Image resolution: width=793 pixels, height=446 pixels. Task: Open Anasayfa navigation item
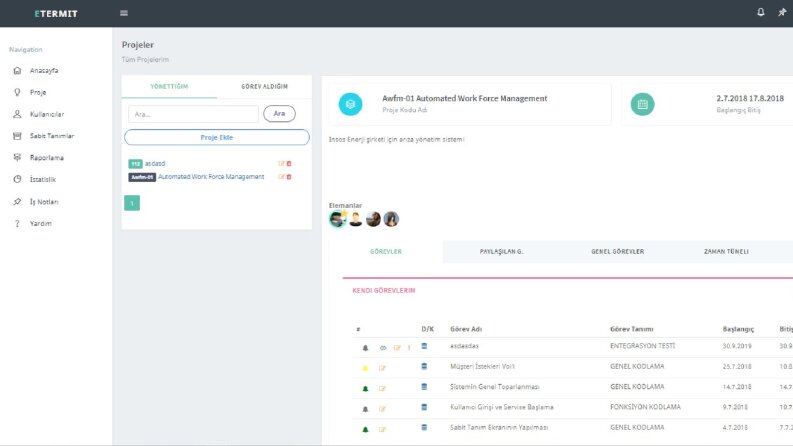[44, 70]
